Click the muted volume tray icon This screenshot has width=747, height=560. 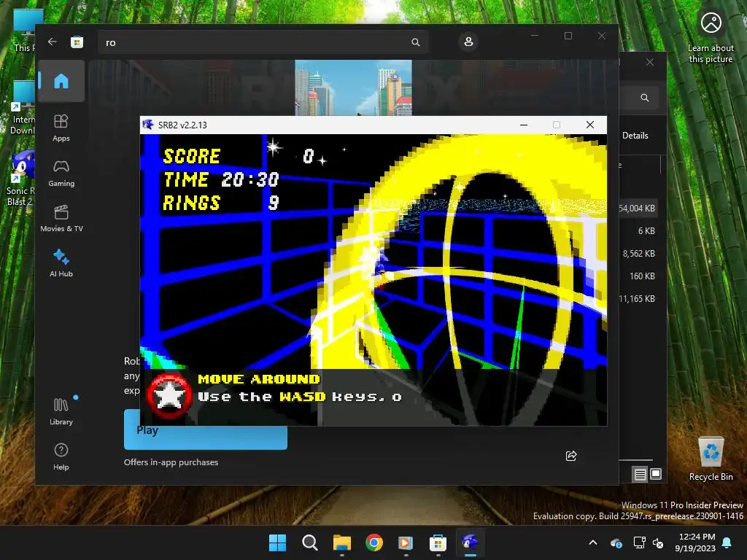pyautogui.click(x=658, y=542)
